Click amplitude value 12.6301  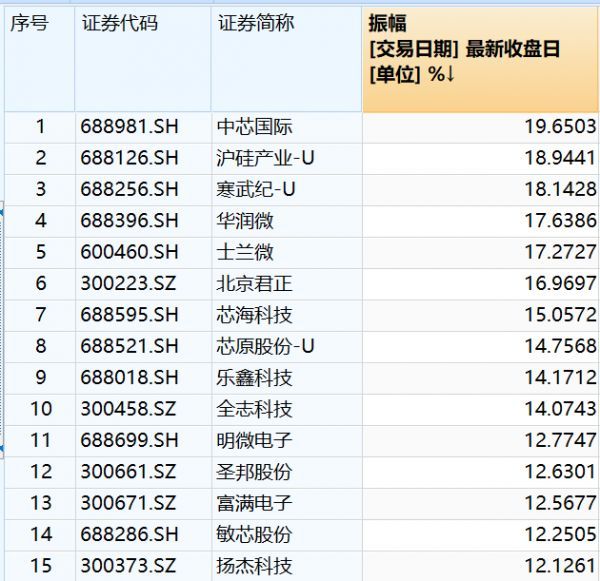pos(560,472)
